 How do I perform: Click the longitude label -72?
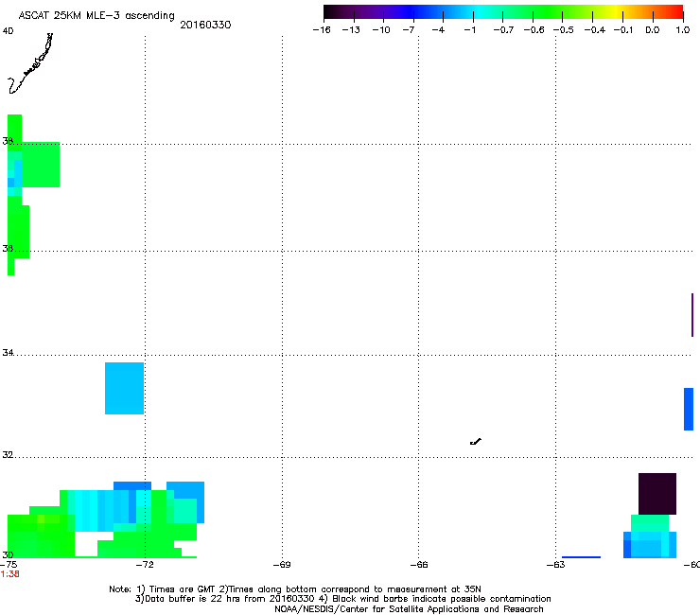pyautogui.click(x=144, y=565)
